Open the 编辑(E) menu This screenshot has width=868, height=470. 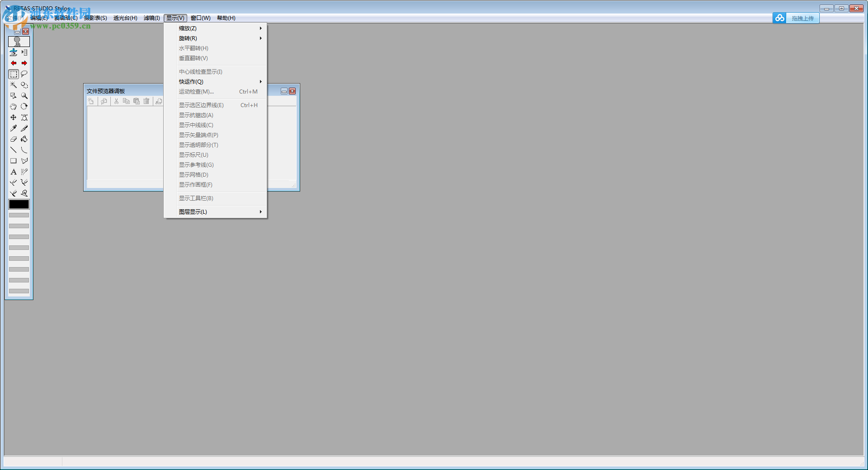pyautogui.click(x=39, y=18)
